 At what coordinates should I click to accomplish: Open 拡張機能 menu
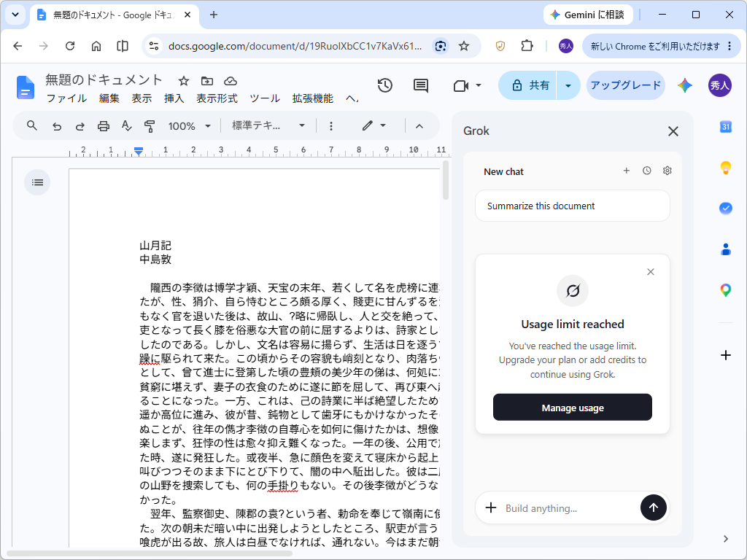pos(312,98)
